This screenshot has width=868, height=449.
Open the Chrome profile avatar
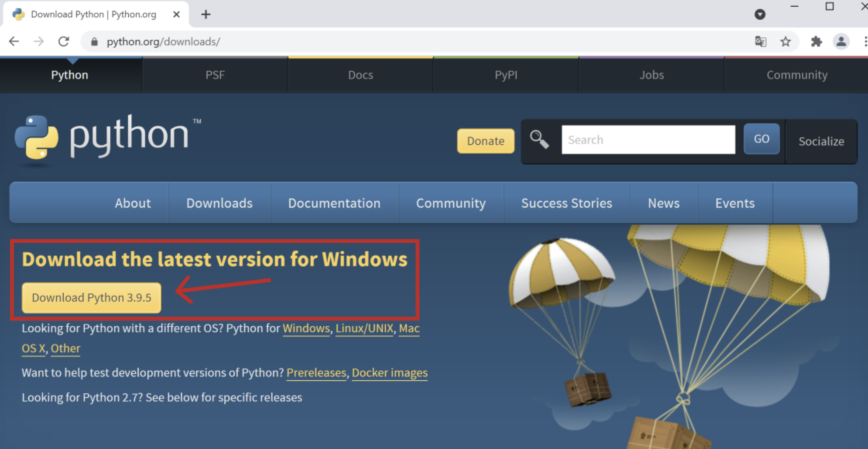tap(841, 42)
